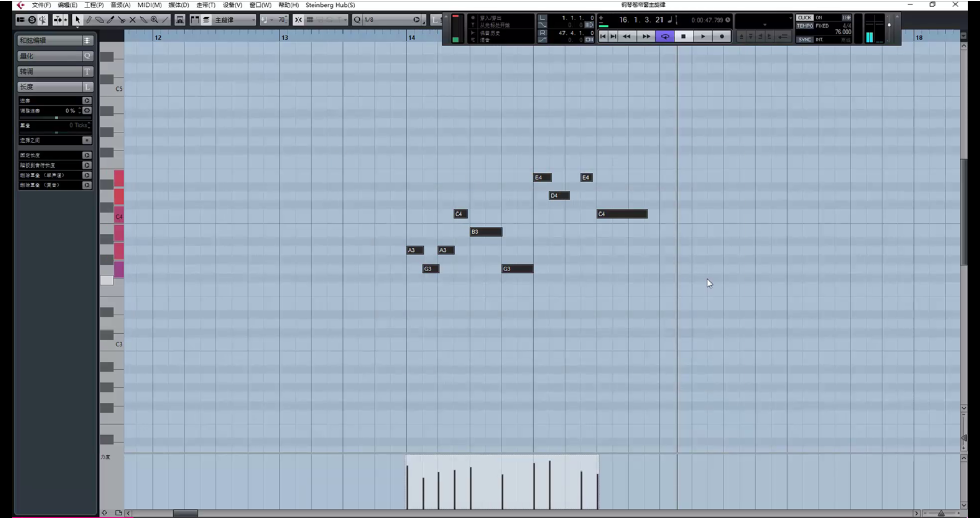Viewport: 980px width, 518px height.
Task: Toggle Auto-Scroll button in toolbar
Action: tap(57, 20)
